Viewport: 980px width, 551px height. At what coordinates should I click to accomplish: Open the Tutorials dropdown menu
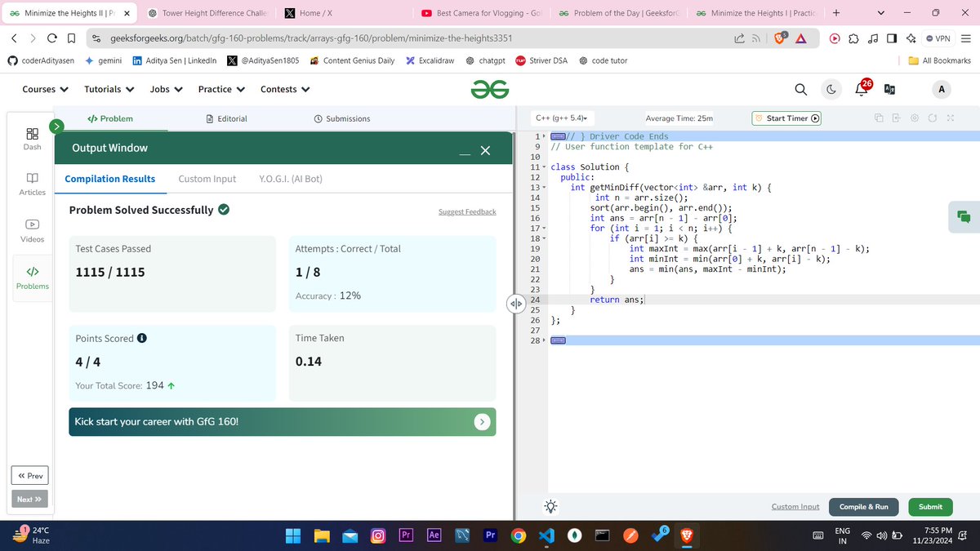(x=109, y=90)
